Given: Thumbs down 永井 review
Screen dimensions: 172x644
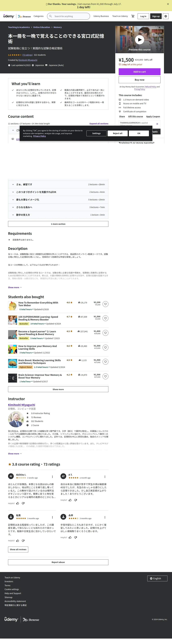Looking at the screenshot, I should tap(76, 537).
